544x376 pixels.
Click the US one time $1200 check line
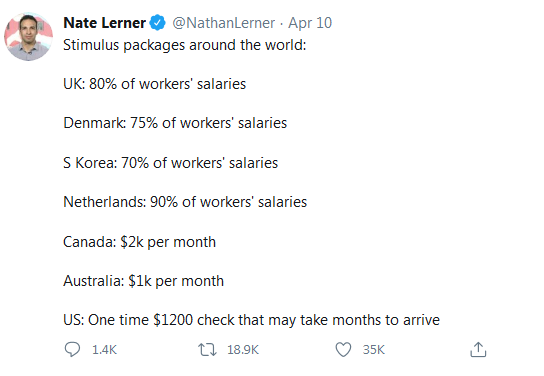tap(251, 320)
